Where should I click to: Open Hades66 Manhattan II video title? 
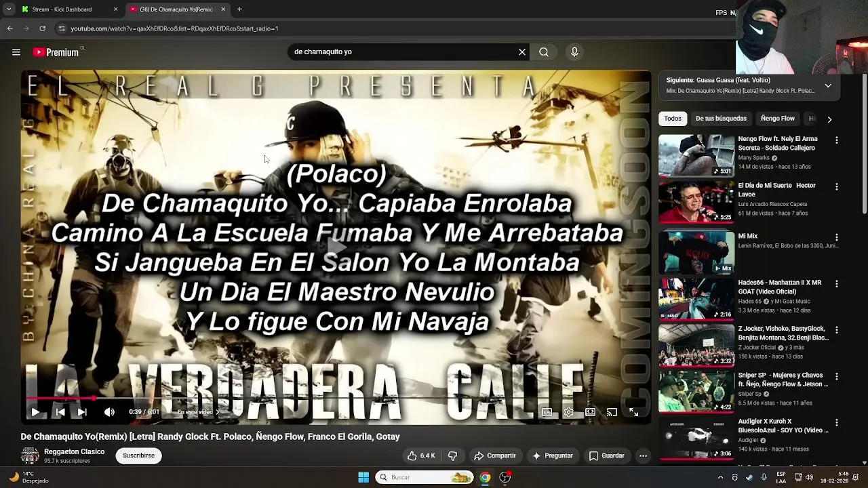[780, 287]
